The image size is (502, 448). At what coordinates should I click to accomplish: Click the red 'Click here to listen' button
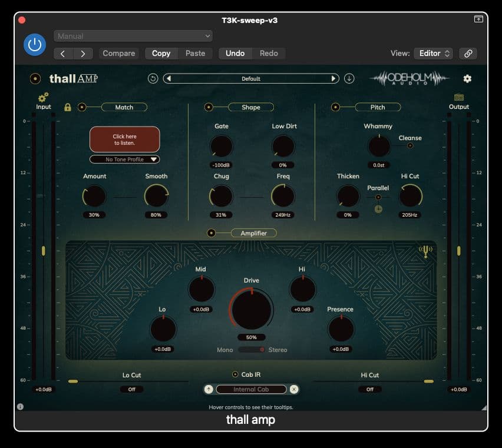[x=124, y=140]
